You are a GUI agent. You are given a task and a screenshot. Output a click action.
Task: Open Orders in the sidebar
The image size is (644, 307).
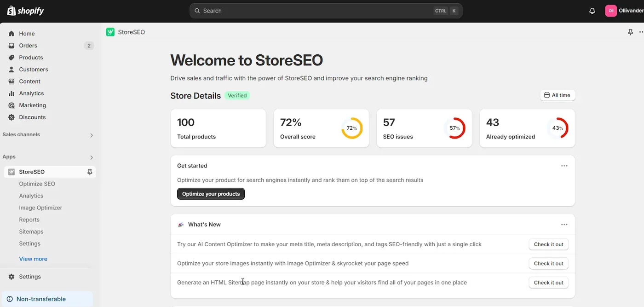pyautogui.click(x=28, y=46)
